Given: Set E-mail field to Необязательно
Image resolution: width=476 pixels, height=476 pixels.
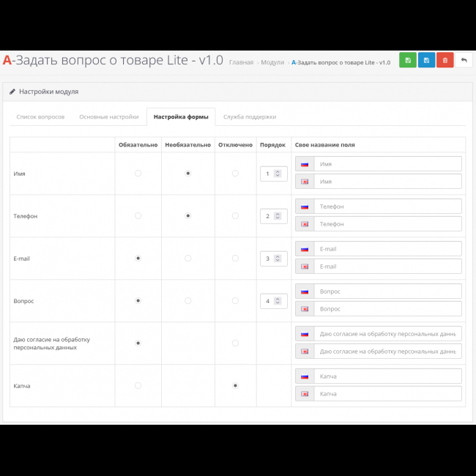Looking at the screenshot, I should pos(188,259).
